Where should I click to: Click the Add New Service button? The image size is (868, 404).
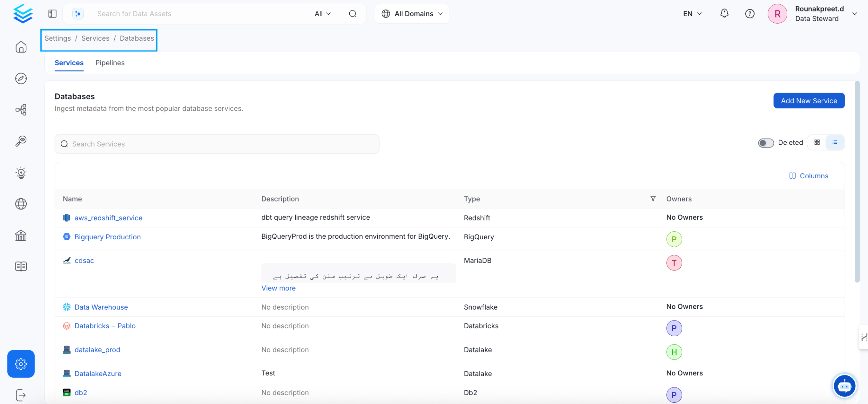point(809,100)
